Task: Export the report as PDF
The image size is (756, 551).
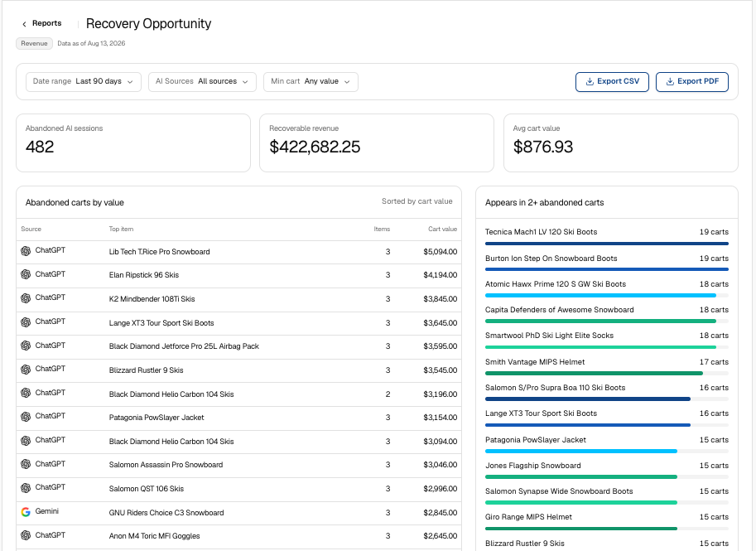Action: 692,81
